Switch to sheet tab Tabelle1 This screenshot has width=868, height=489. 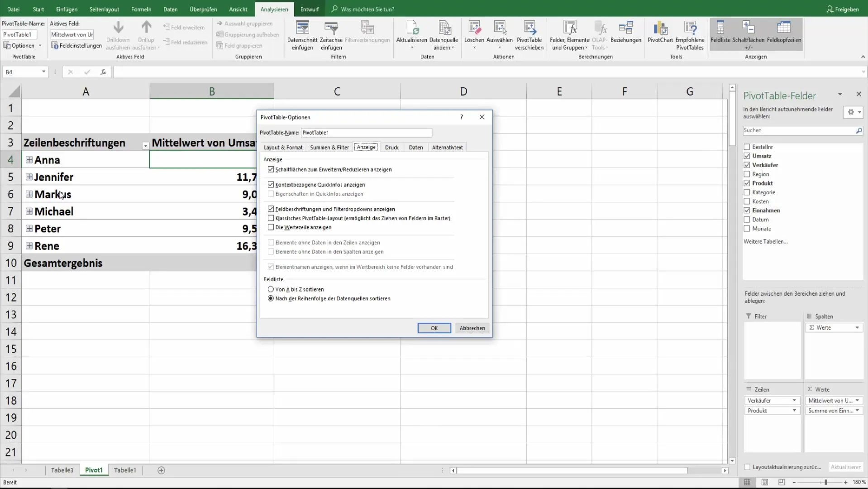point(125,470)
